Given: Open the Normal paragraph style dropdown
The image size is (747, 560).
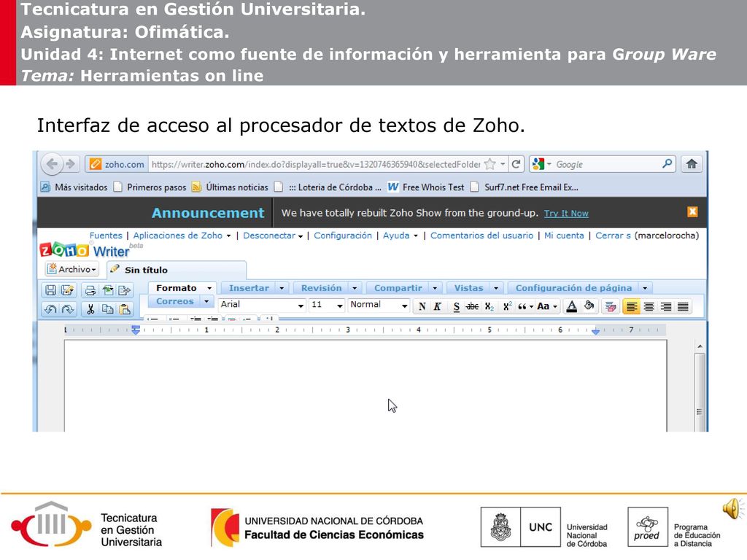Looking at the screenshot, I should coord(379,305).
